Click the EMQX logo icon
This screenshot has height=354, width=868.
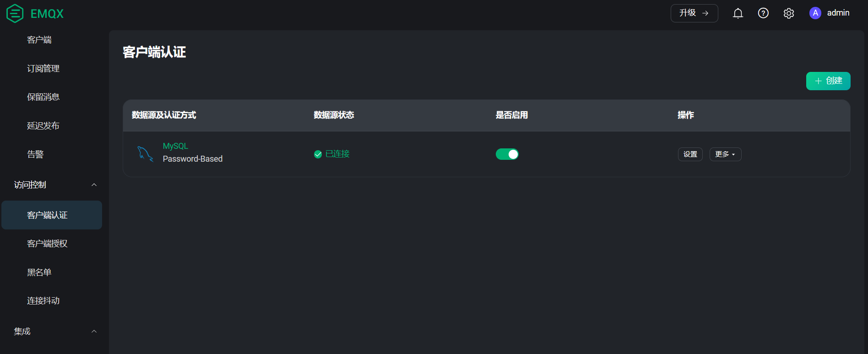coord(15,13)
